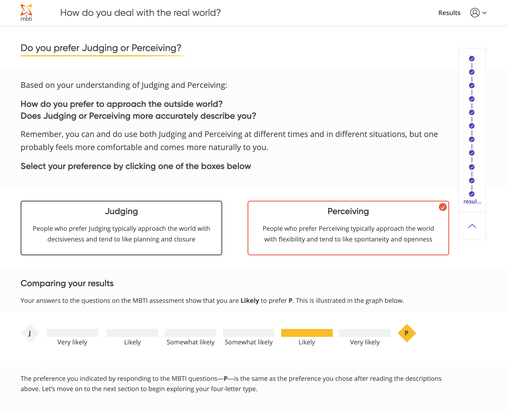
Task: Click the page title about real world
Action: pyautogui.click(x=140, y=13)
